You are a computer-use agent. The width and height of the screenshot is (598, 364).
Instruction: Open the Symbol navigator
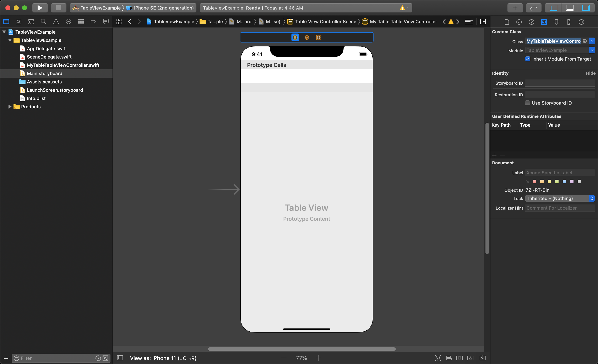tap(31, 22)
